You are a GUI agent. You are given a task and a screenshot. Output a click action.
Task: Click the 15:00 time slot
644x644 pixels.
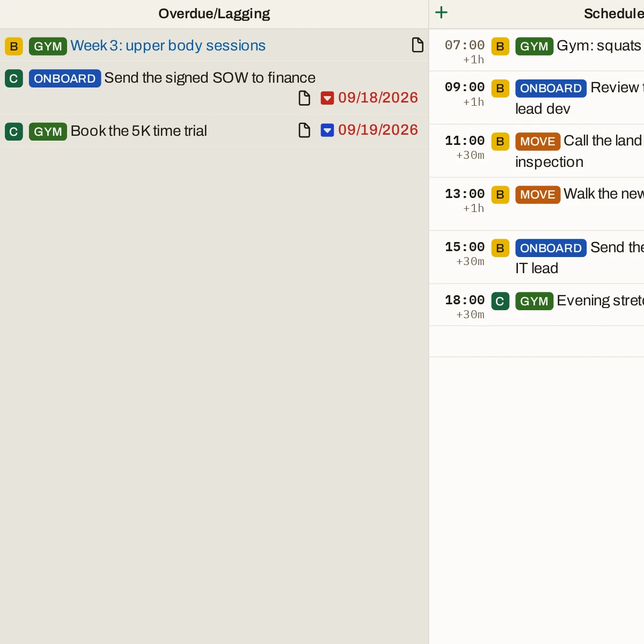pos(465,247)
